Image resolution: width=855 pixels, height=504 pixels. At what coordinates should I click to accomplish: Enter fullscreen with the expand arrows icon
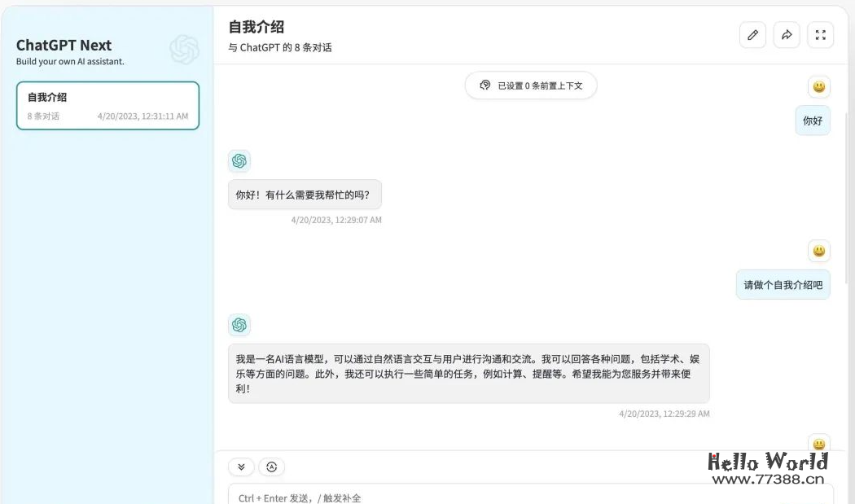pos(820,35)
